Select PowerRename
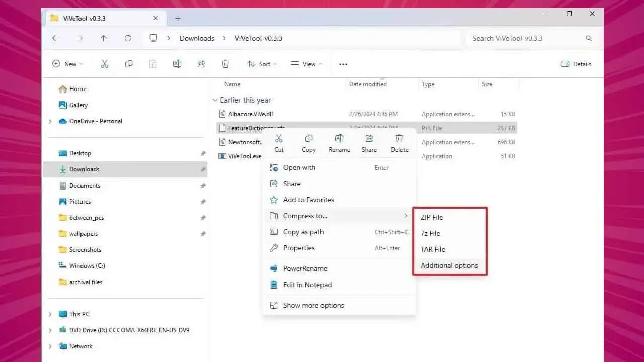This screenshot has width=644, height=362. pos(339,268)
